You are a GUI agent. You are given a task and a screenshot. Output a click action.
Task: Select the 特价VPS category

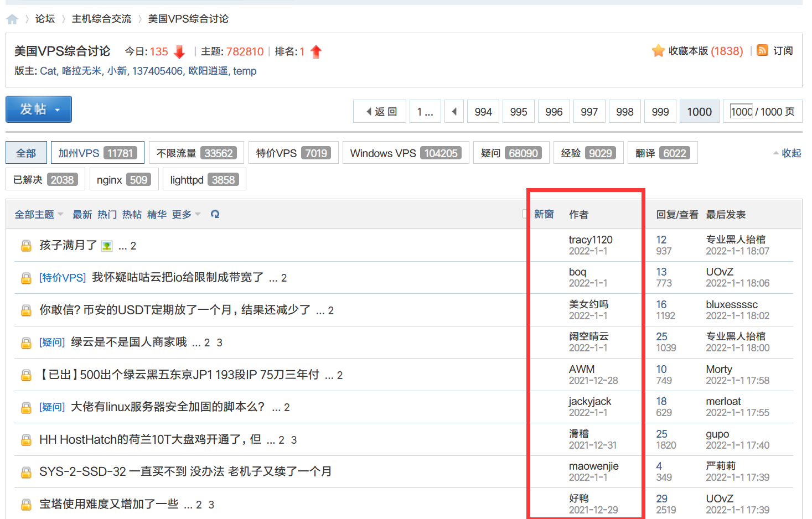point(293,153)
